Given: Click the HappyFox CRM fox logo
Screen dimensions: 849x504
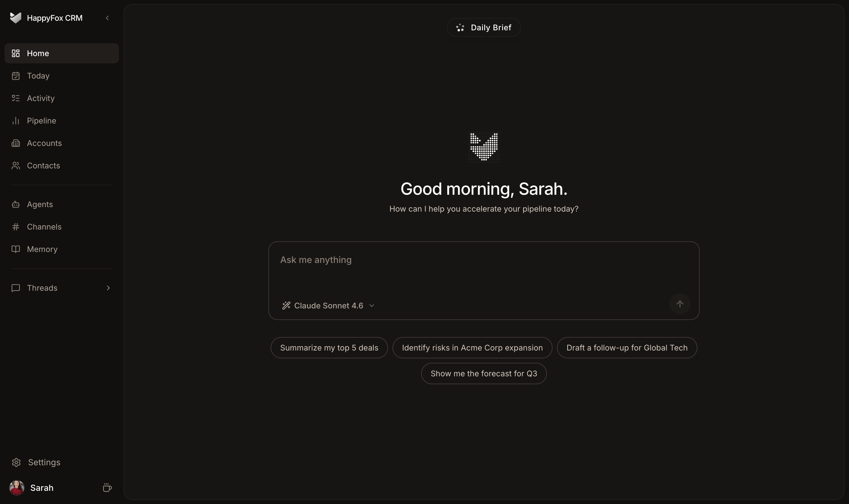Looking at the screenshot, I should pos(16,18).
